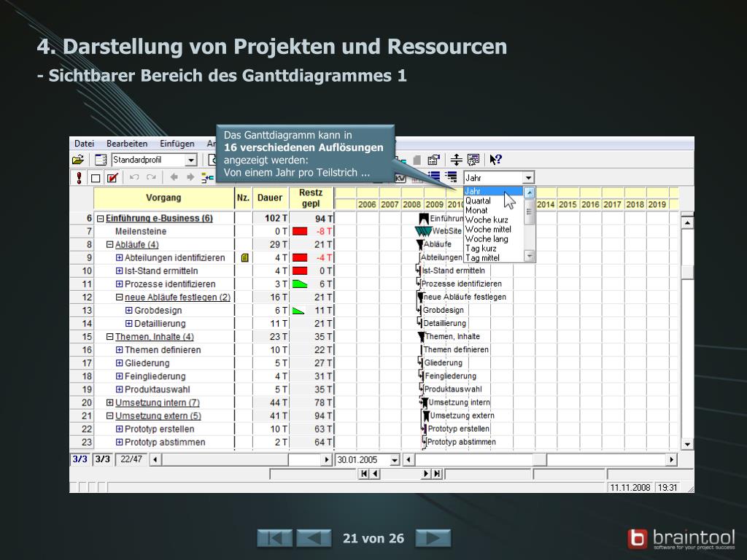
Task: Click the vertical split arrows icon
Action: click(x=457, y=160)
